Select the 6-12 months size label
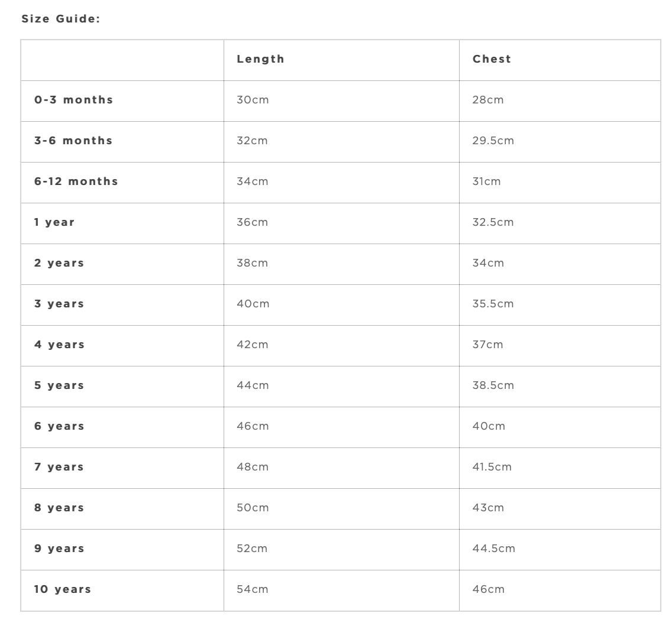Image resolution: width=672 pixels, height=623 pixels. coord(76,181)
